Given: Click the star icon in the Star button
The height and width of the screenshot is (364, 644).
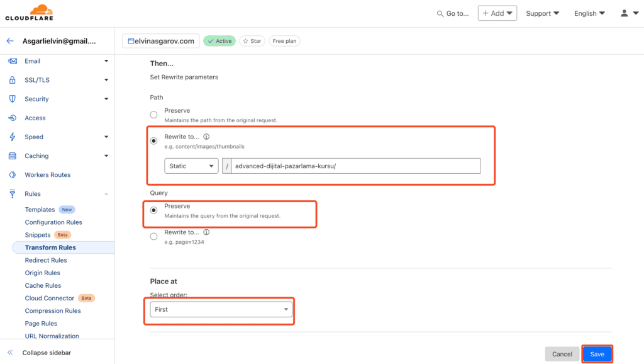Looking at the screenshot, I should (246, 41).
